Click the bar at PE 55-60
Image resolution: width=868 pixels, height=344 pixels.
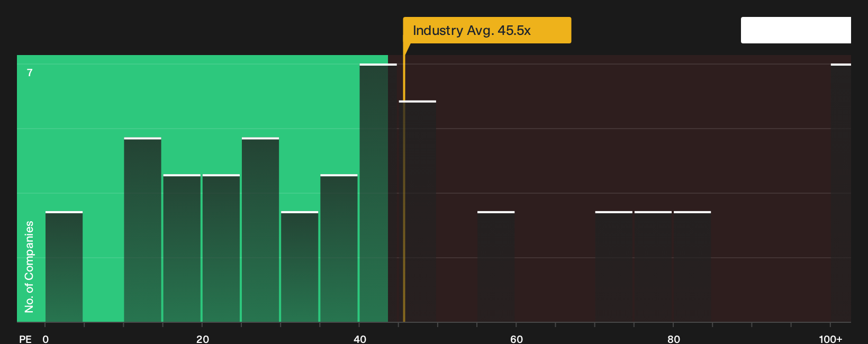point(496,267)
